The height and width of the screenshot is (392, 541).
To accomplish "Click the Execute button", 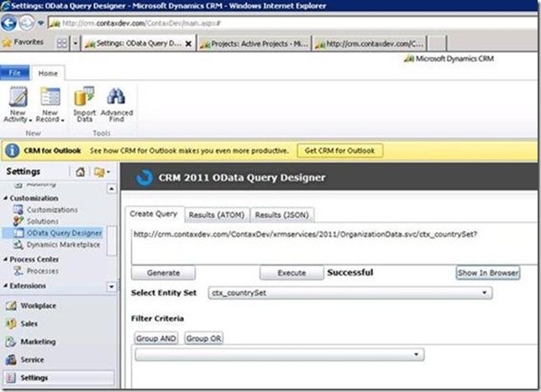I will click(x=291, y=273).
